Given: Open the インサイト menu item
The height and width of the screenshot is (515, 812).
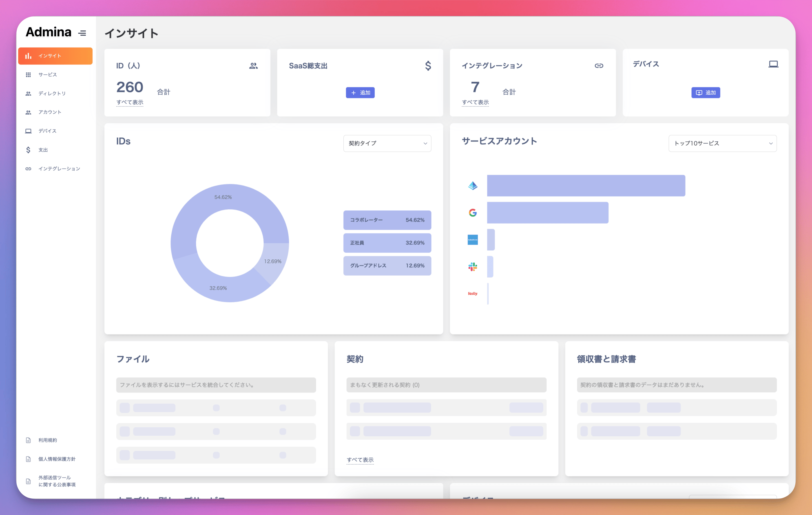Looking at the screenshot, I should [x=55, y=56].
